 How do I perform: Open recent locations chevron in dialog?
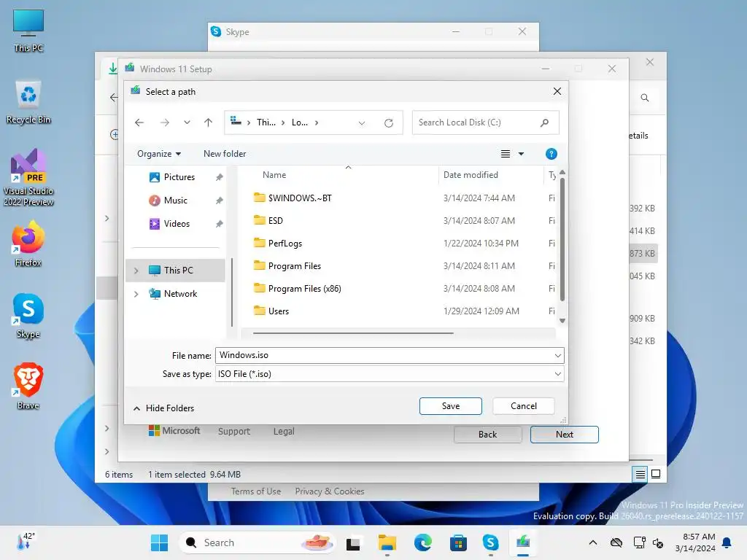tap(187, 122)
